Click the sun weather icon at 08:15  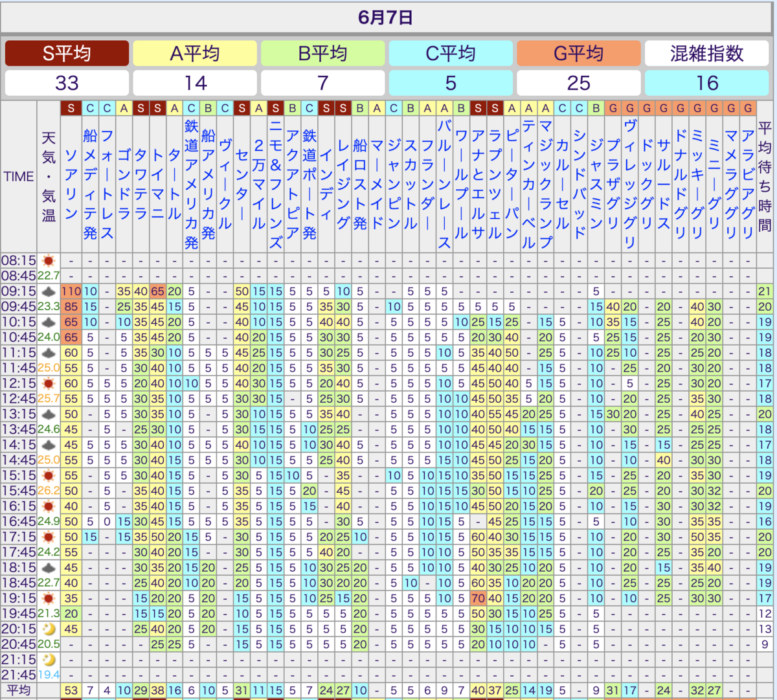(x=49, y=261)
